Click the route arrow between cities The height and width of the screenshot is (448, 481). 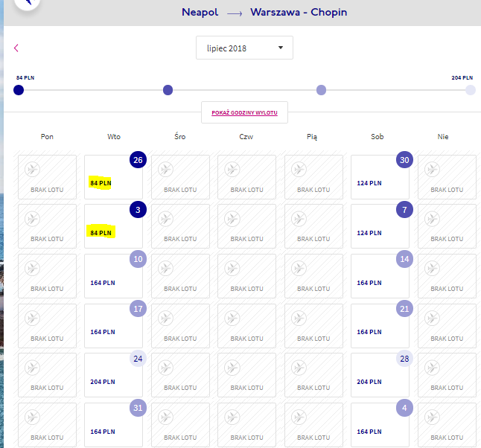tap(235, 13)
